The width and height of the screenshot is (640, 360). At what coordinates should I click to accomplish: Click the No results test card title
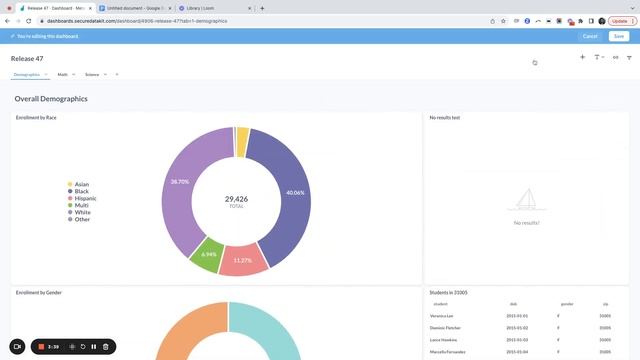pos(444,118)
